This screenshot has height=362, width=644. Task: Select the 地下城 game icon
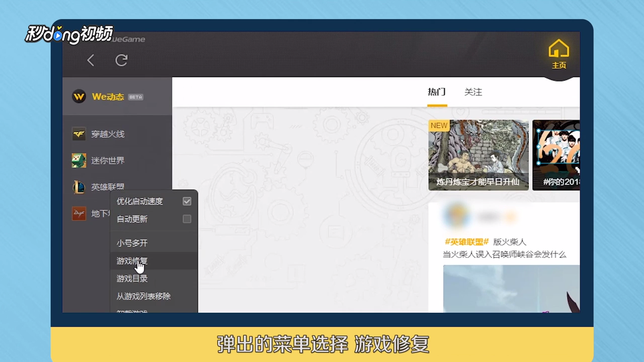79,214
